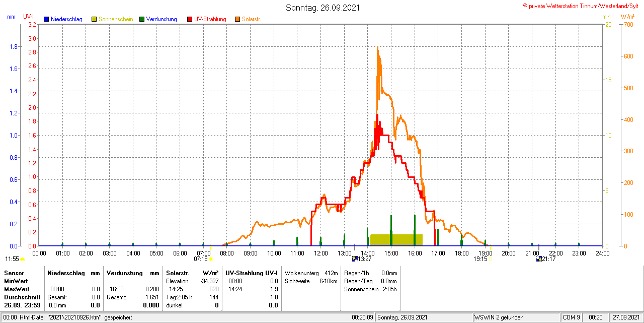Image resolution: width=644 pixels, height=323 pixels.
Task: Click the blue Niederschlag legend swatch
Action: pos(47,19)
